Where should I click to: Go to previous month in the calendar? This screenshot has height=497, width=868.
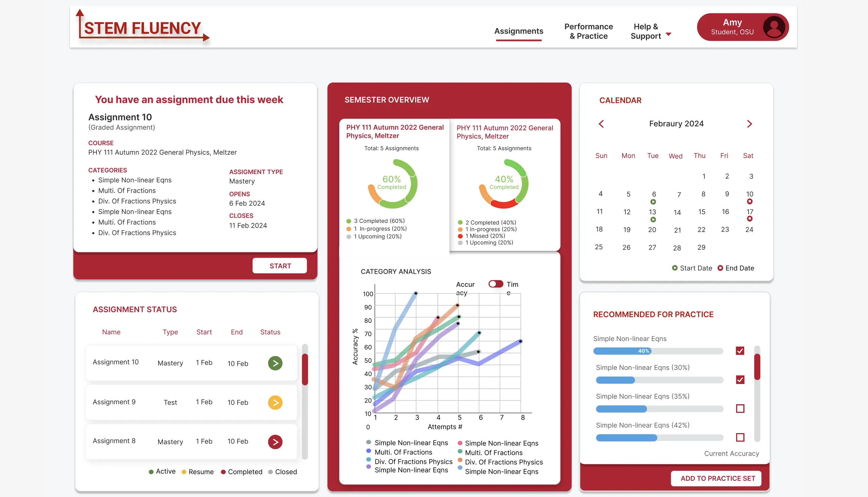pos(601,124)
